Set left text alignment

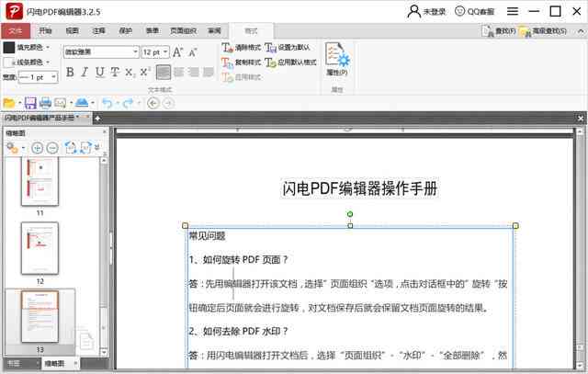coord(164,72)
